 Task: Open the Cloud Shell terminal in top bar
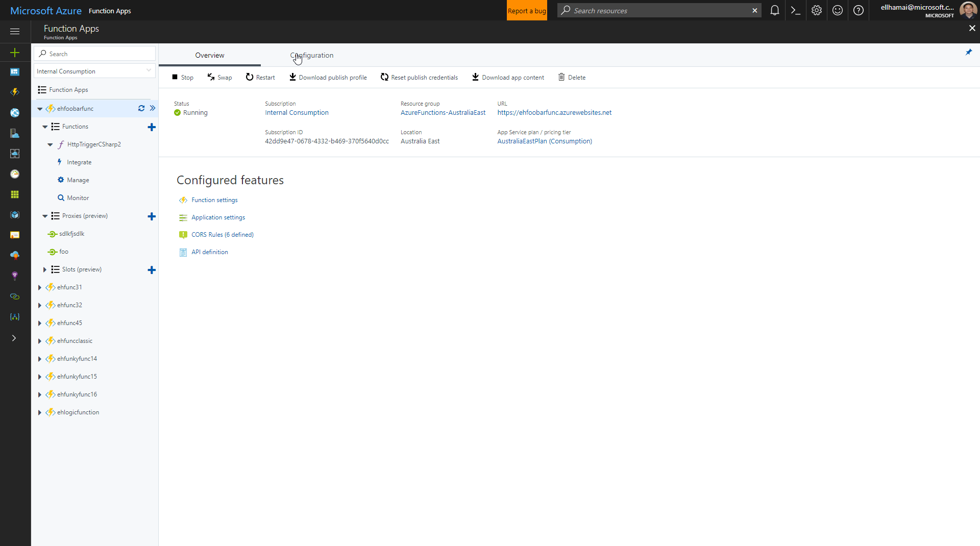pyautogui.click(x=795, y=10)
